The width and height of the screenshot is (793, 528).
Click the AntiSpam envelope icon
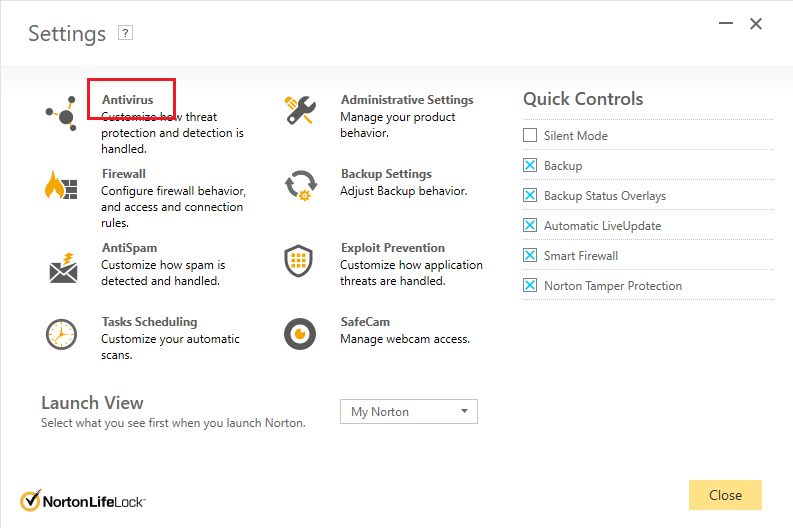point(63,268)
